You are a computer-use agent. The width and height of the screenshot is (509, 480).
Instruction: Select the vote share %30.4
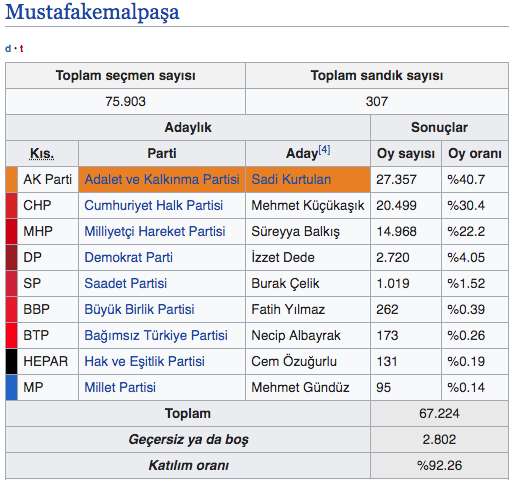(x=466, y=205)
